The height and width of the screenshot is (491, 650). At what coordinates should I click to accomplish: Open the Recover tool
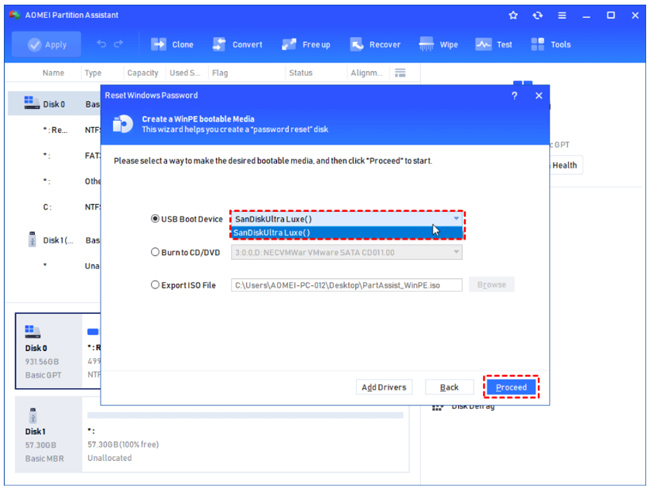point(375,44)
